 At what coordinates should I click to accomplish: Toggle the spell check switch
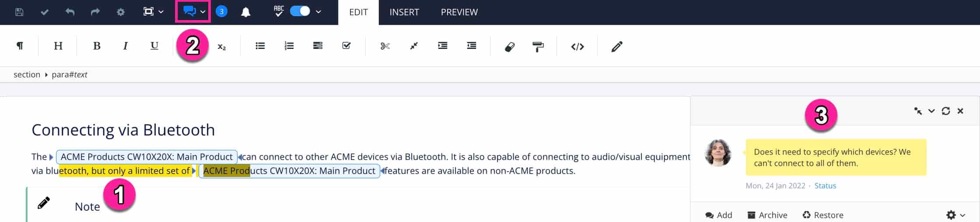(300, 11)
